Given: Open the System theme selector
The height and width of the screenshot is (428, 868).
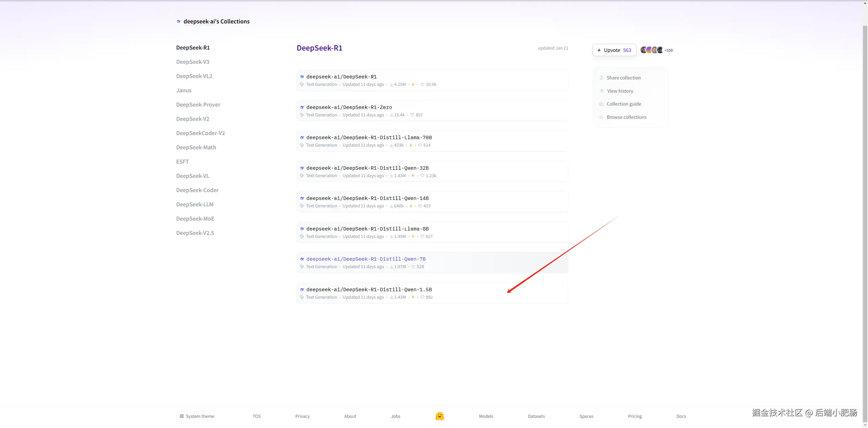Looking at the screenshot, I should [197, 416].
